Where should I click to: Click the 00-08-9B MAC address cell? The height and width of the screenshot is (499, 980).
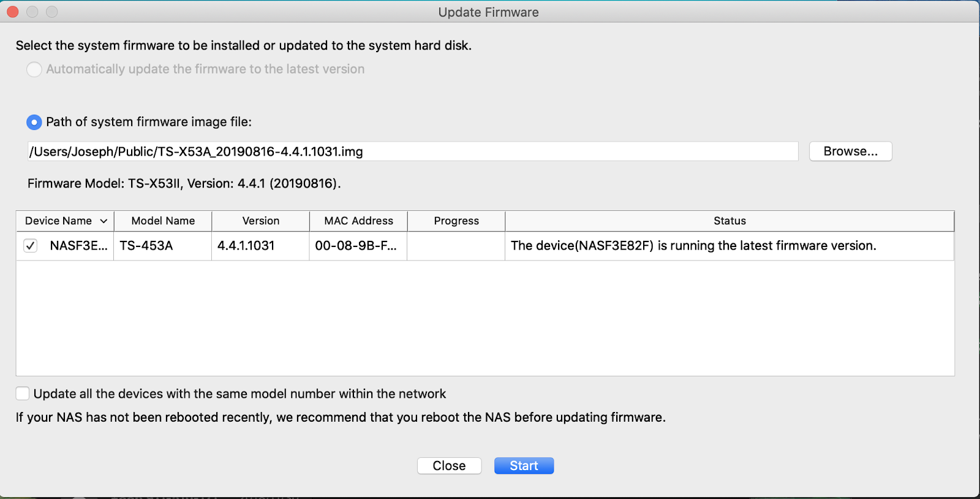[x=358, y=246]
